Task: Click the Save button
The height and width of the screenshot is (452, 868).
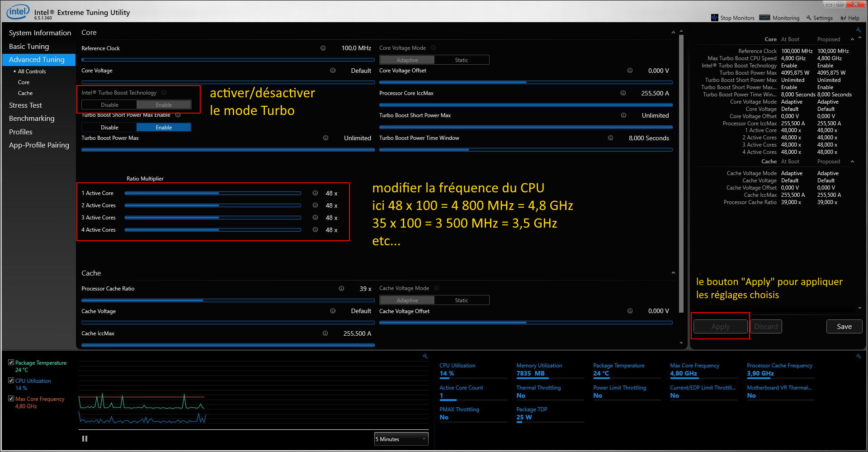Action: click(x=844, y=326)
